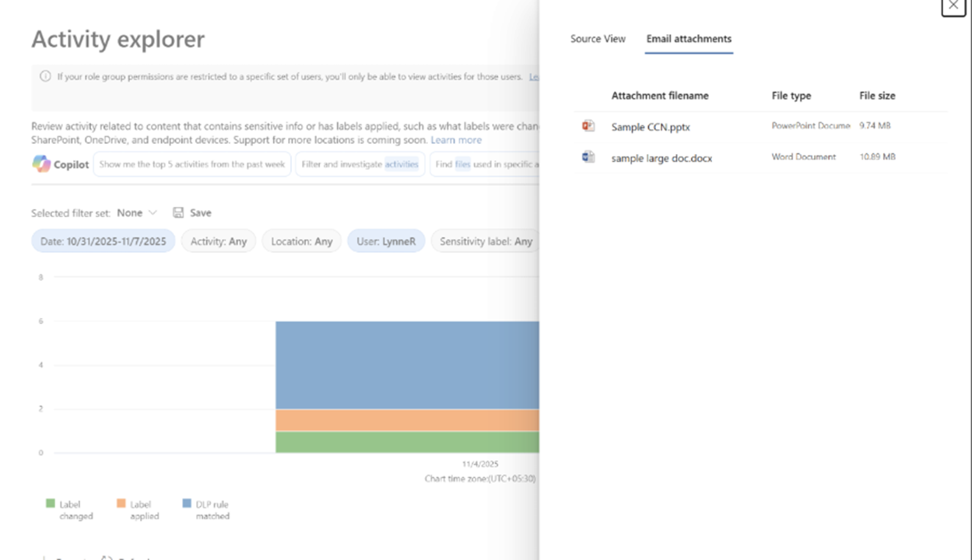This screenshot has height=560, width=972.
Task: Click the top 5 activities Copilot prompt
Action: point(192,164)
